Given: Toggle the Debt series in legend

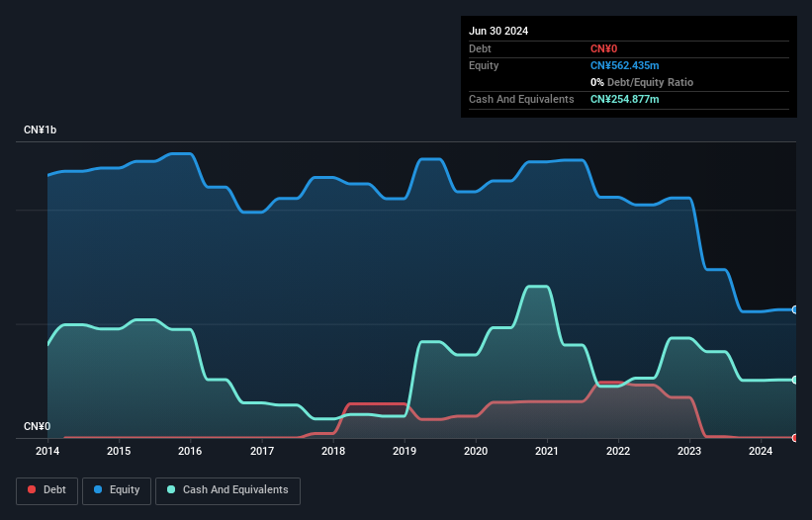Looking at the screenshot, I should coord(47,490).
